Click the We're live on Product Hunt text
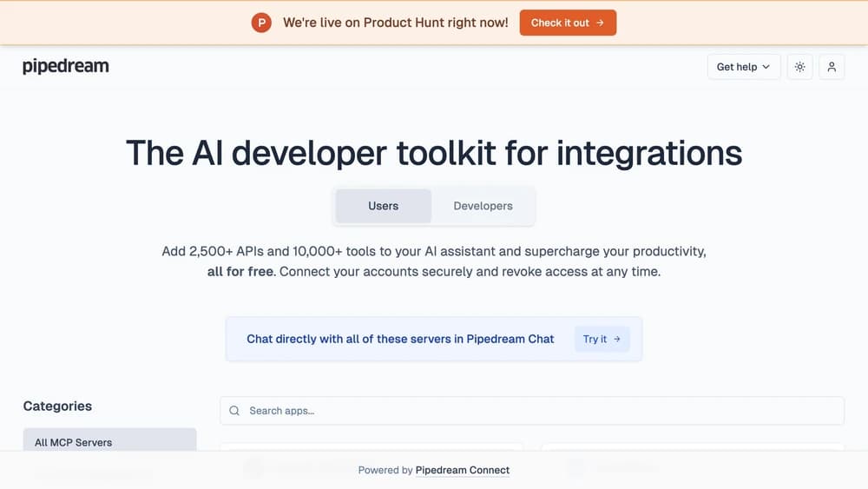Screen dimensions: 868x489 [x=395, y=23]
